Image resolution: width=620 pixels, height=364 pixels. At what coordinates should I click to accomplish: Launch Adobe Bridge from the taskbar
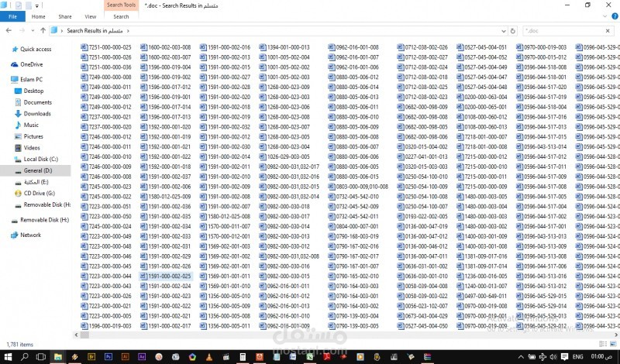91,357
